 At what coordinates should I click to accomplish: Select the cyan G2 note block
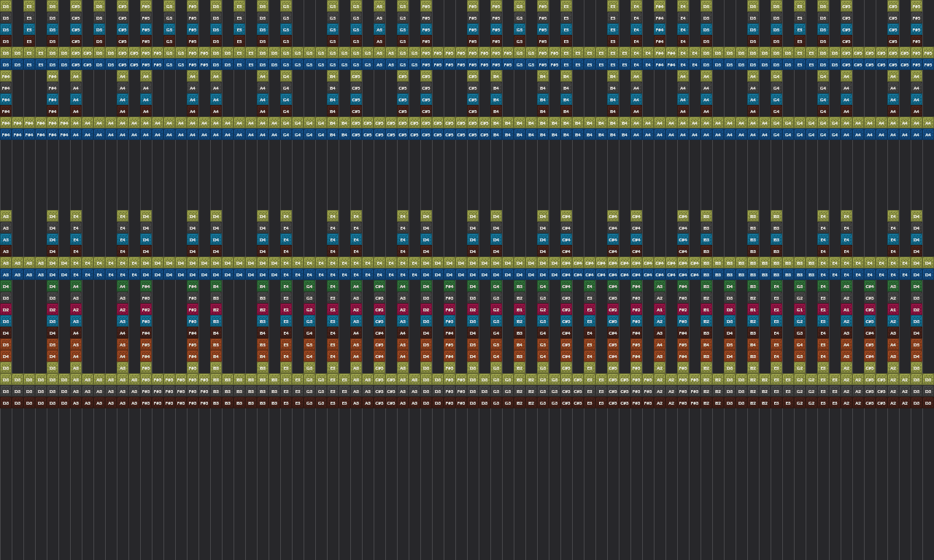click(800, 321)
